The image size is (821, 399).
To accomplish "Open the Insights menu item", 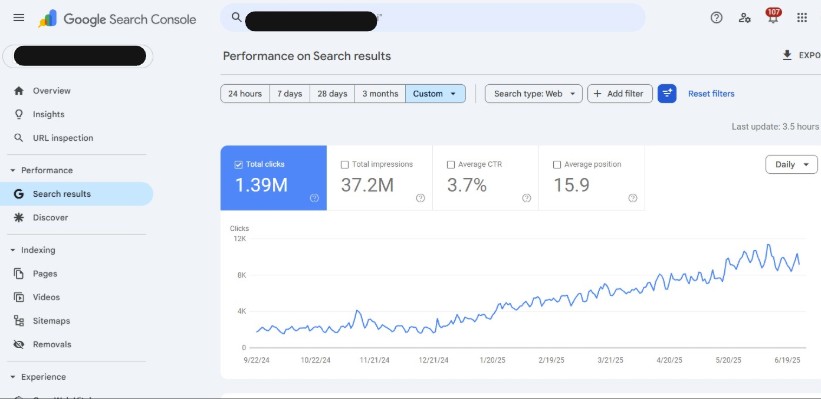I will pos(76,114).
